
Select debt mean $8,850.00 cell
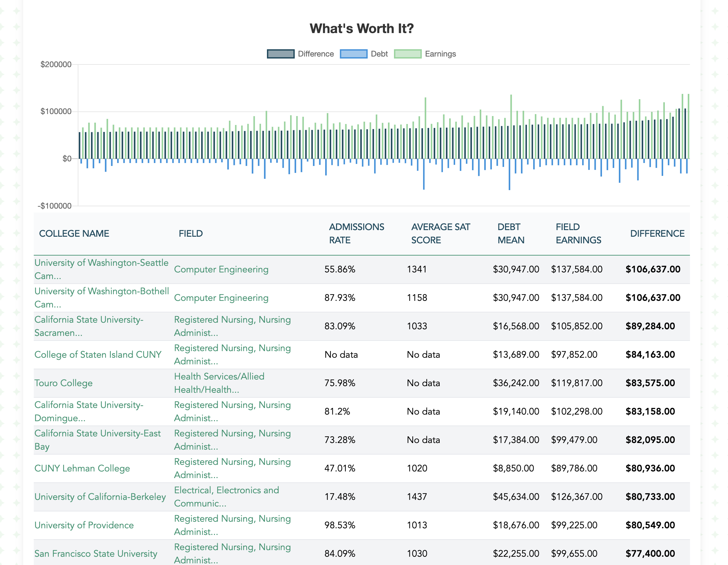(x=513, y=468)
